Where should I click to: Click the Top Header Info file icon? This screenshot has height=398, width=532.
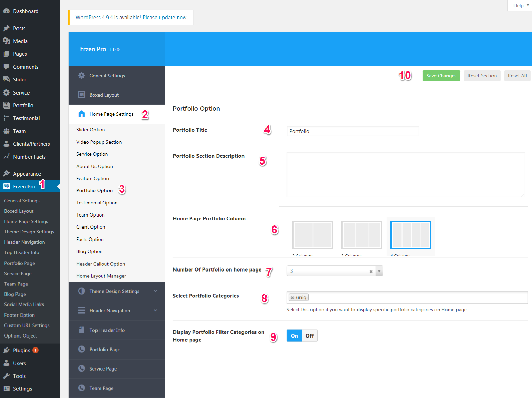82,330
